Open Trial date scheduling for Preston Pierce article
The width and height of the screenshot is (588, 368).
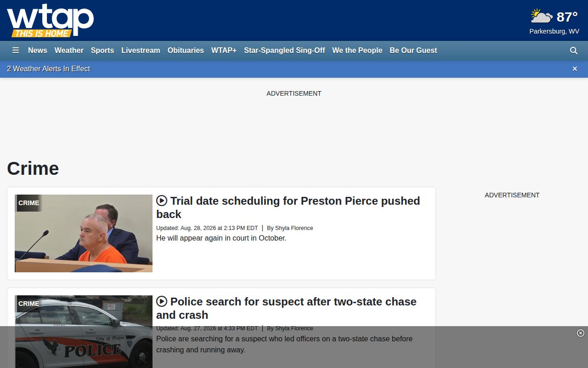[x=288, y=207]
